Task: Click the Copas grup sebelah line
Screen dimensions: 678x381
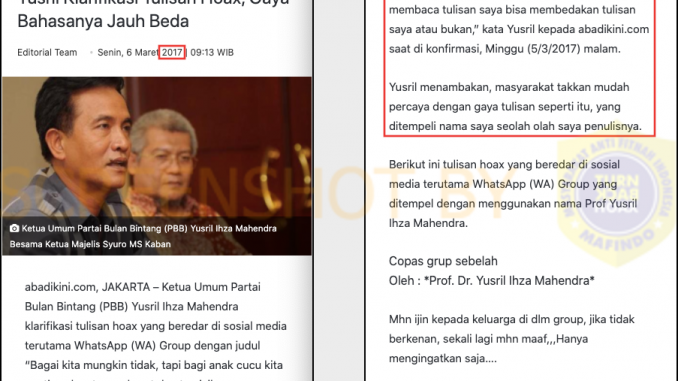Action: (443, 261)
